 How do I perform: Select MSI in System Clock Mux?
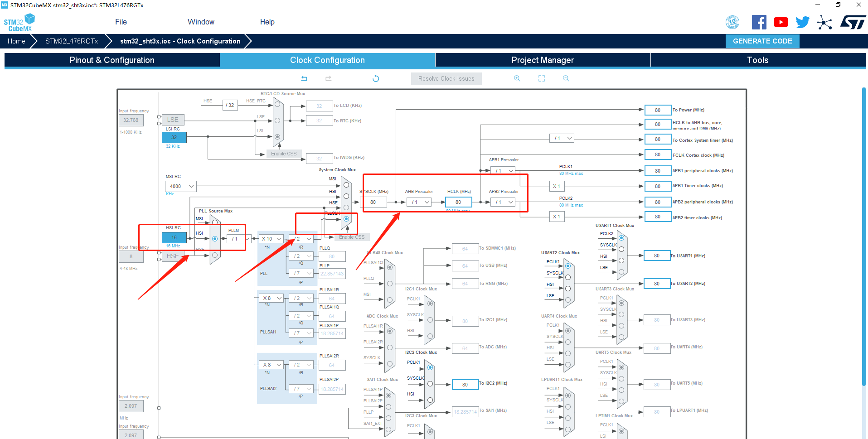(346, 185)
